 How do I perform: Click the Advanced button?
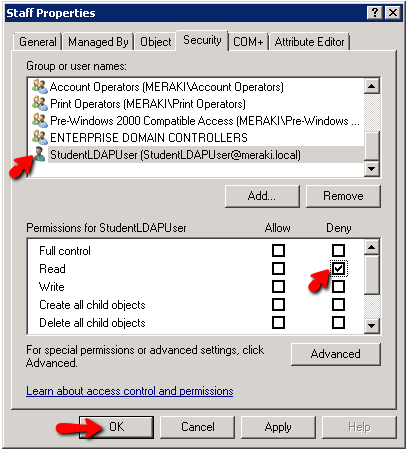click(336, 354)
